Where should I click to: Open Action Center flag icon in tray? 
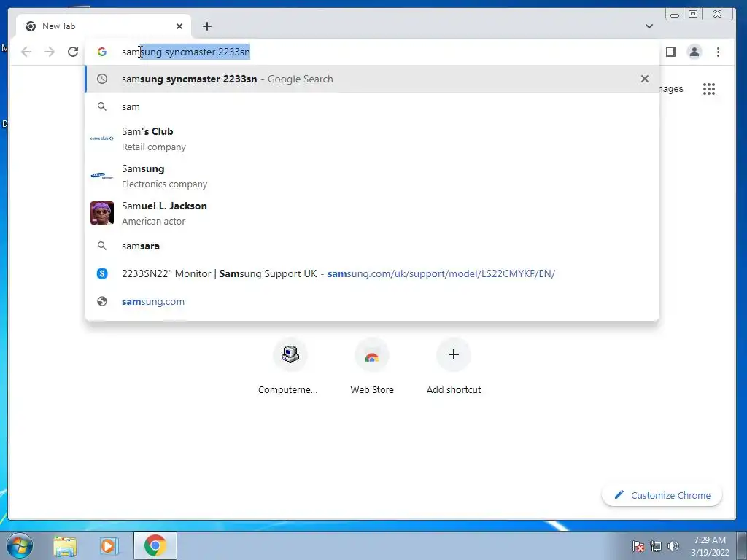click(638, 546)
